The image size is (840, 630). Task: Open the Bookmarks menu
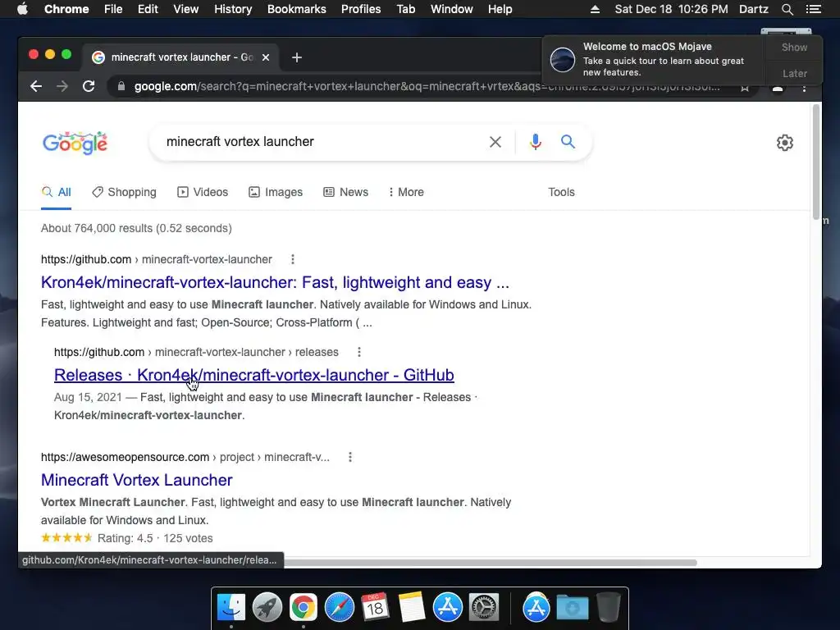(x=297, y=9)
